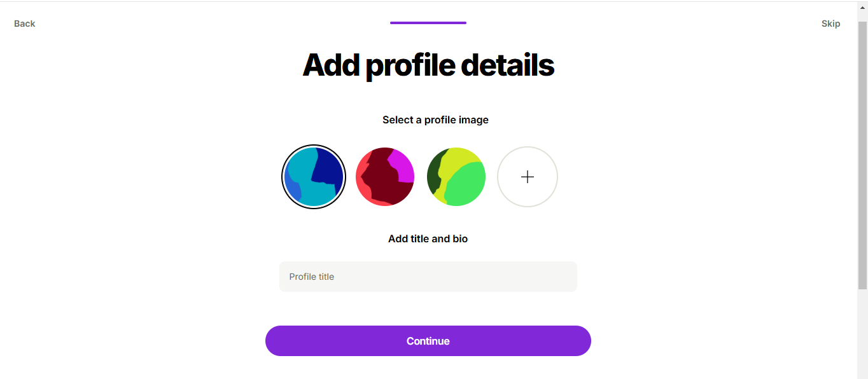868x379 pixels.
Task: Select the blue and teal profile avatar
Action: [x=314, y=177]
